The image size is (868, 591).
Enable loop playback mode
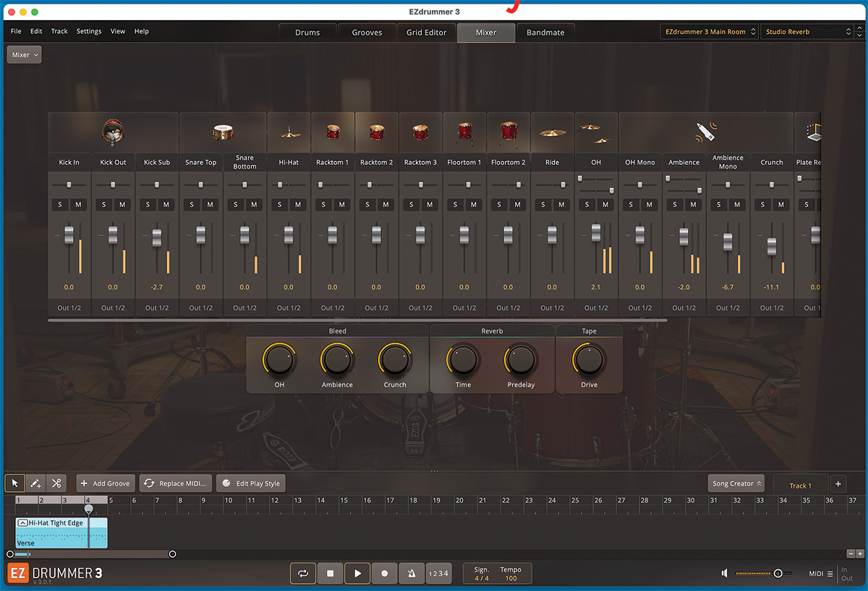click(303, 573)
